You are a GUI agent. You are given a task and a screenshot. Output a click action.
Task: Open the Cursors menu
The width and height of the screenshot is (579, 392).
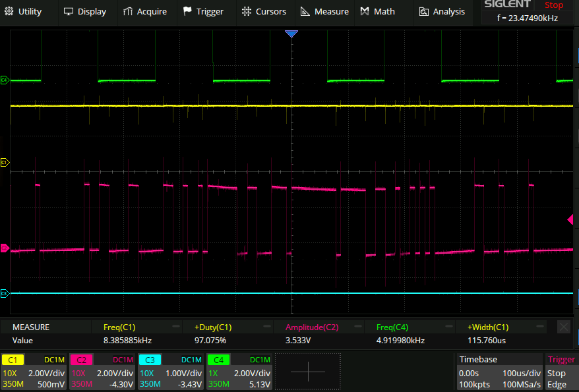click(264, 11)
